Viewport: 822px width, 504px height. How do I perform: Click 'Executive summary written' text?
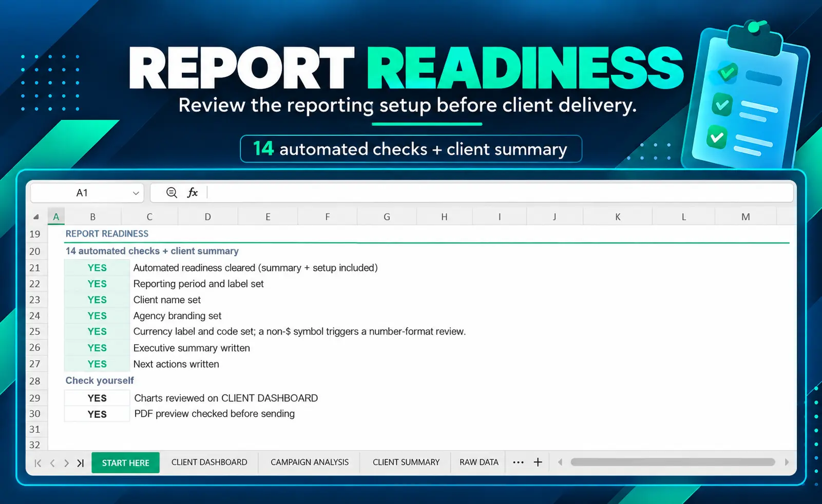tap(192, 348)
